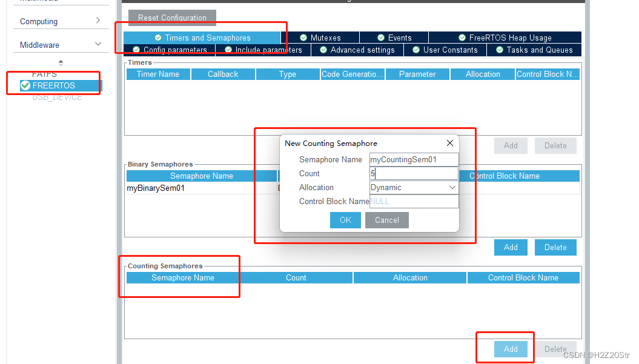
Task: Click the green check icon beside FREERTOS
Action: pos(25,85)
